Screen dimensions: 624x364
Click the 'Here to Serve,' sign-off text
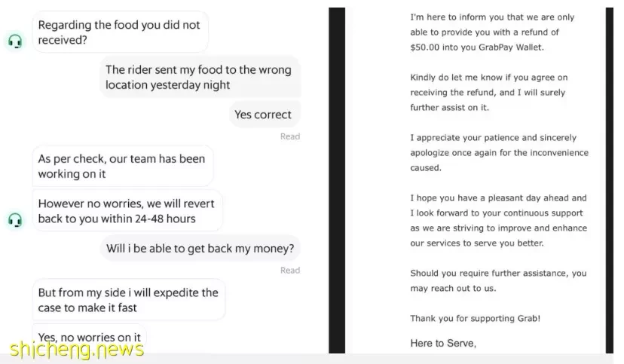[443, 343]
